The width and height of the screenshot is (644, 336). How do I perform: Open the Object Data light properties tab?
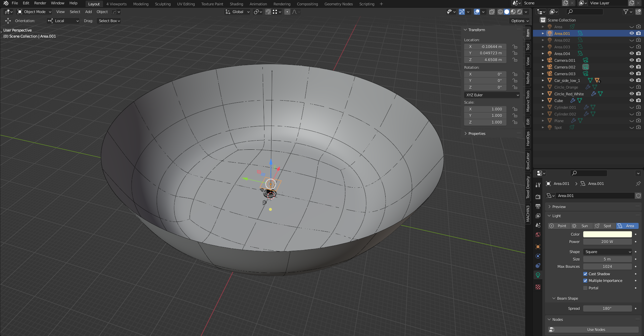click(538, 275)
